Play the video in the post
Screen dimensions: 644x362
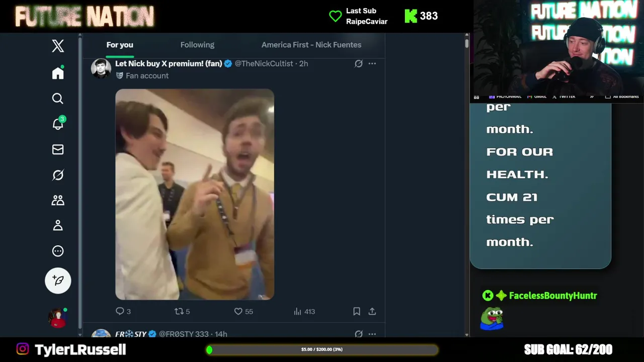click(x=195, y=194)
